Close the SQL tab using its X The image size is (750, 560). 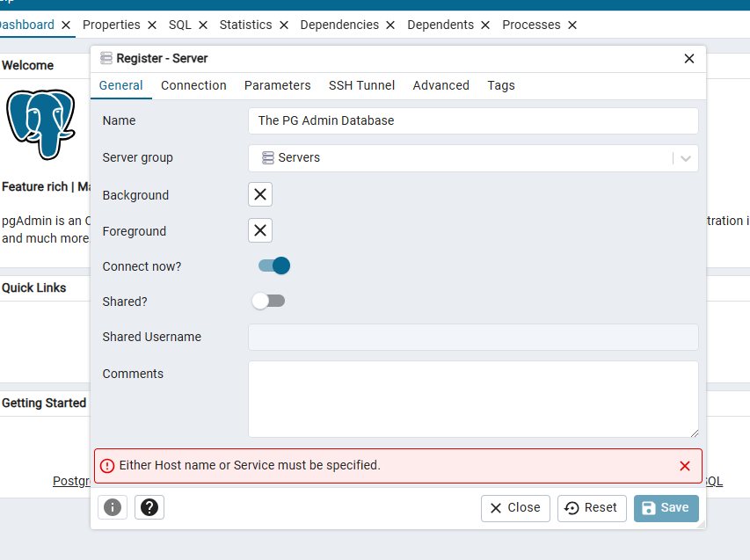tap(203, 25)
